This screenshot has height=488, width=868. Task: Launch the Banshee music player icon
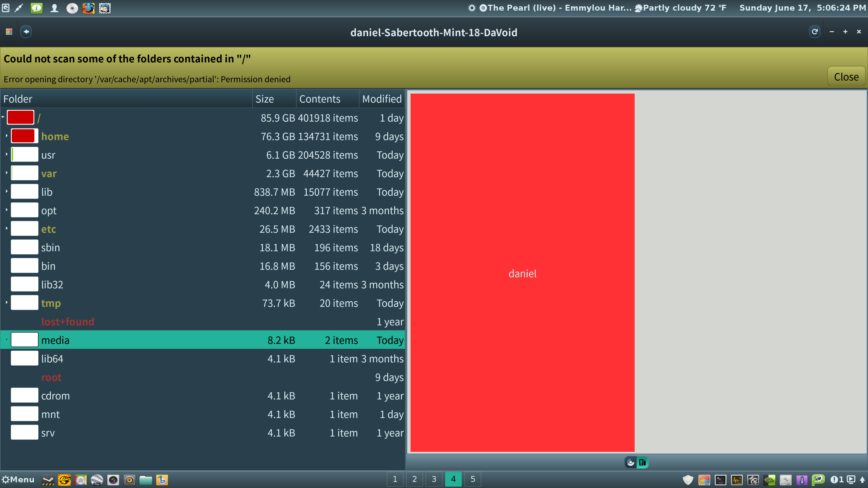162,480
